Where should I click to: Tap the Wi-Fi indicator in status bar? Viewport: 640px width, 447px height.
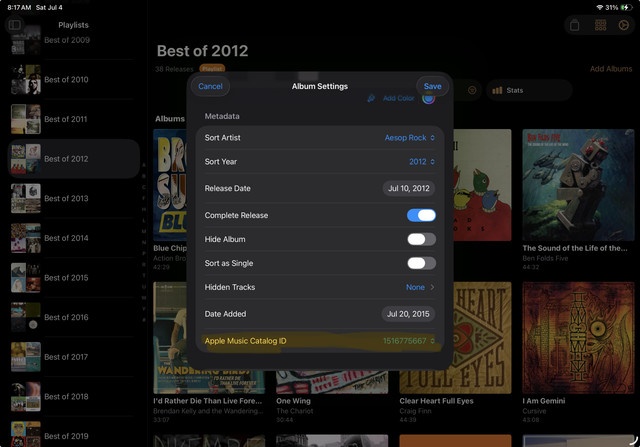600,7
